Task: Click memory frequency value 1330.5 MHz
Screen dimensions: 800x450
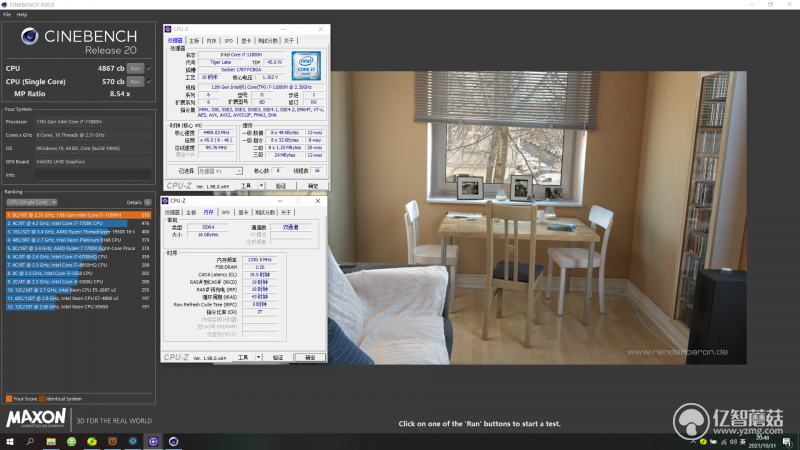Action: [x=260, y=260]
